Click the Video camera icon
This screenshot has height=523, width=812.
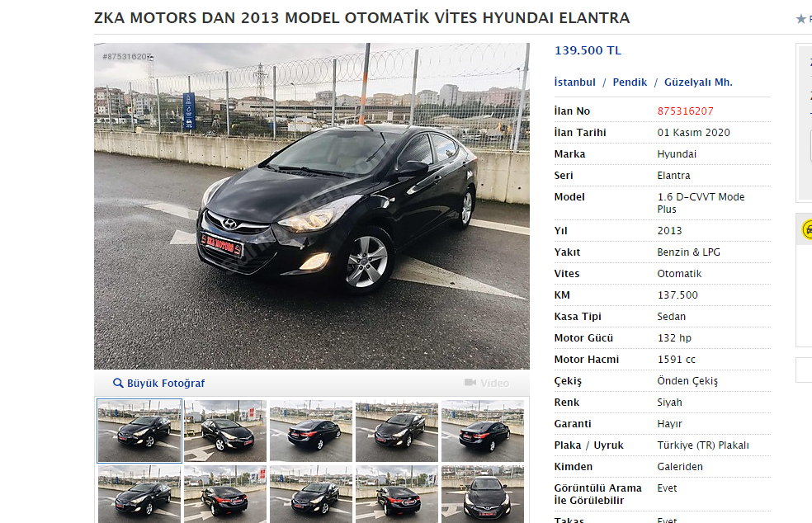tap(470, 383)
